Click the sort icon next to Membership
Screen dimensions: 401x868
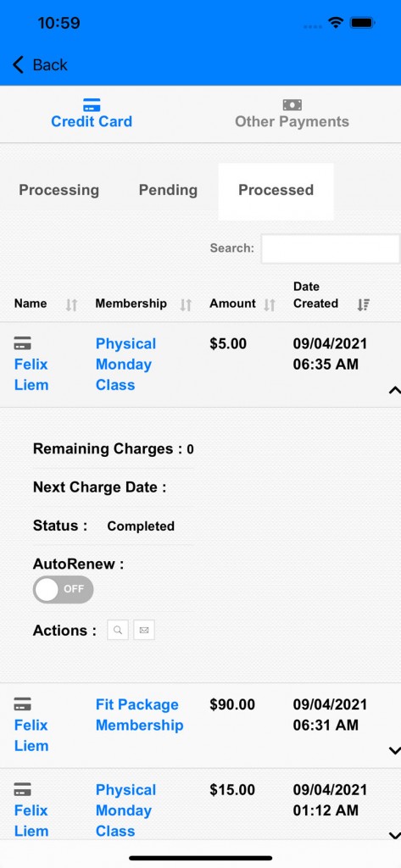click(x=186, y=304)
